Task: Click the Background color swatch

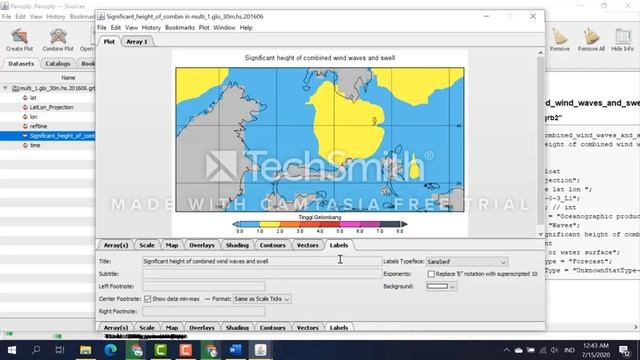Action: [x=438, y=287]
